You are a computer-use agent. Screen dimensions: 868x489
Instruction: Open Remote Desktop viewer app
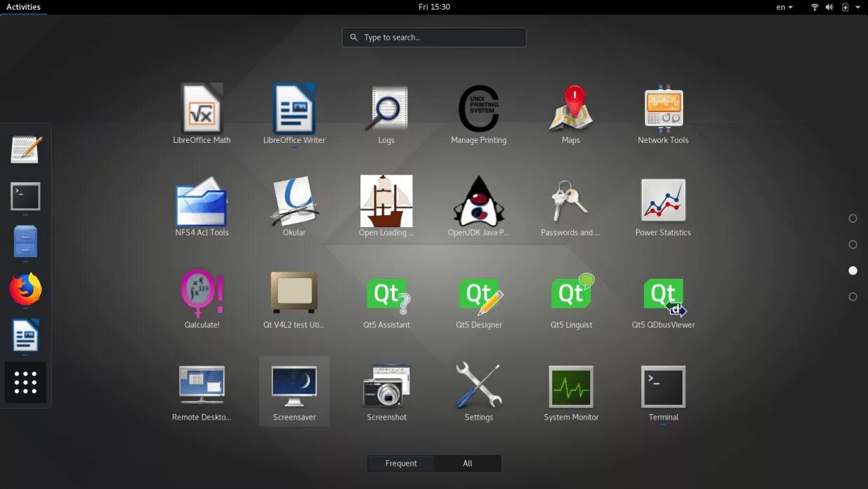202,392
